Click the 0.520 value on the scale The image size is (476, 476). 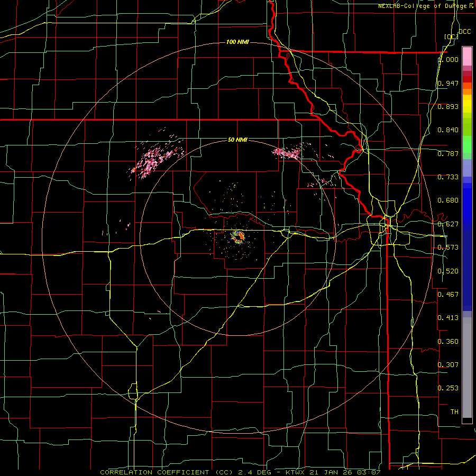(x=448, y=271)
